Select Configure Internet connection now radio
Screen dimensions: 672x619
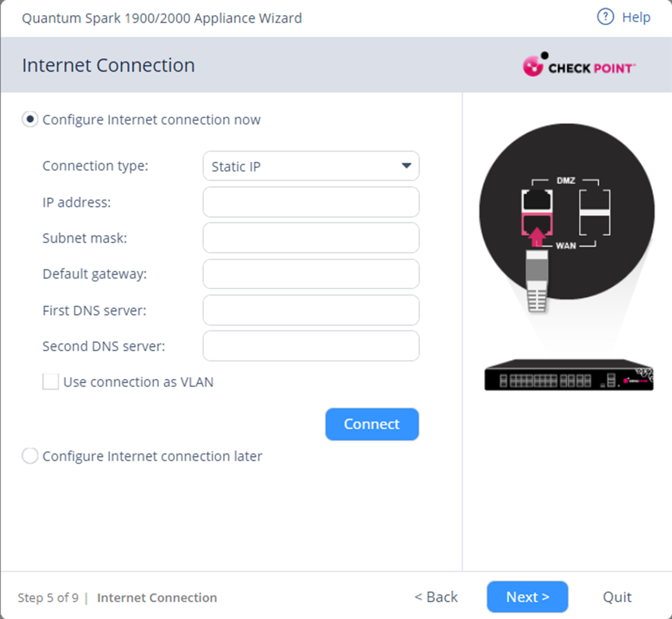coord(30,119)
